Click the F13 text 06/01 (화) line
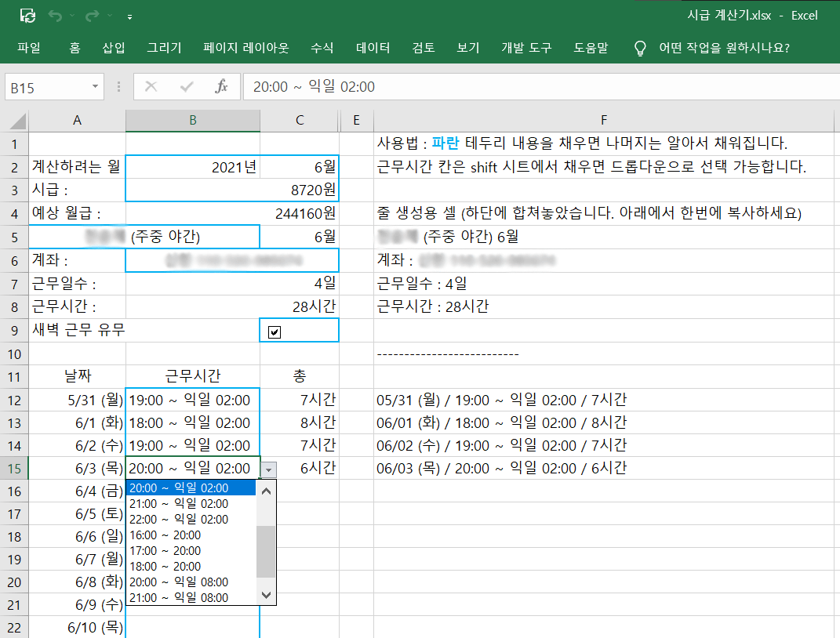The image size is (840, 638). [x=501, y=422]
